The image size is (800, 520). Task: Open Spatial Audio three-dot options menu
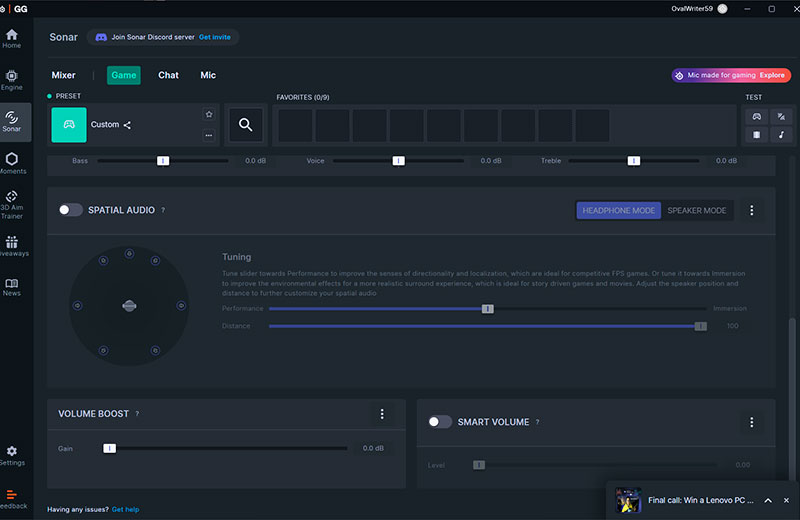752,211
